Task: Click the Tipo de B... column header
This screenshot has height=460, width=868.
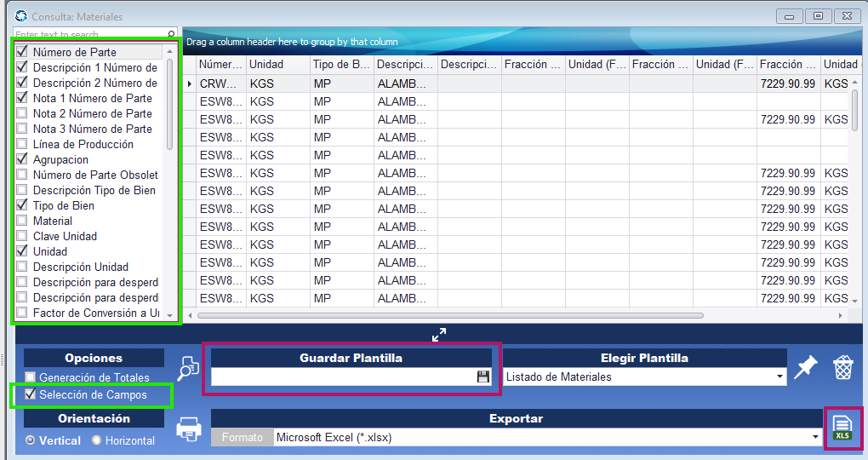Action: 340,65
